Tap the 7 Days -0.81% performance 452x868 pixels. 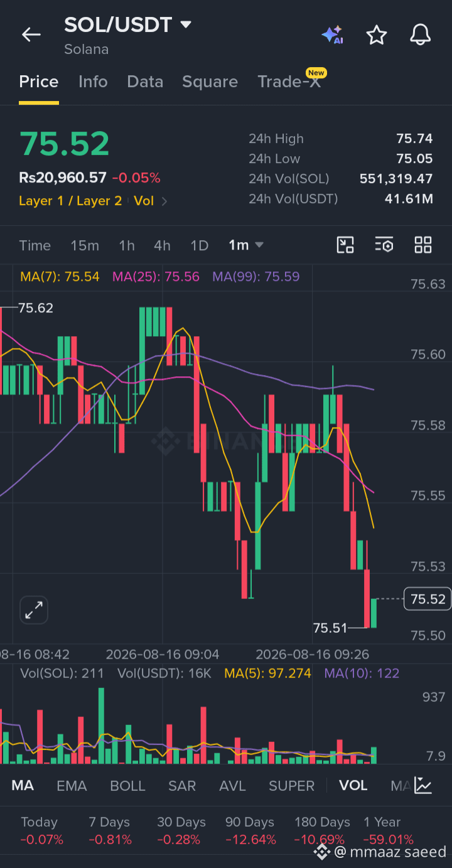click(110, 830)
